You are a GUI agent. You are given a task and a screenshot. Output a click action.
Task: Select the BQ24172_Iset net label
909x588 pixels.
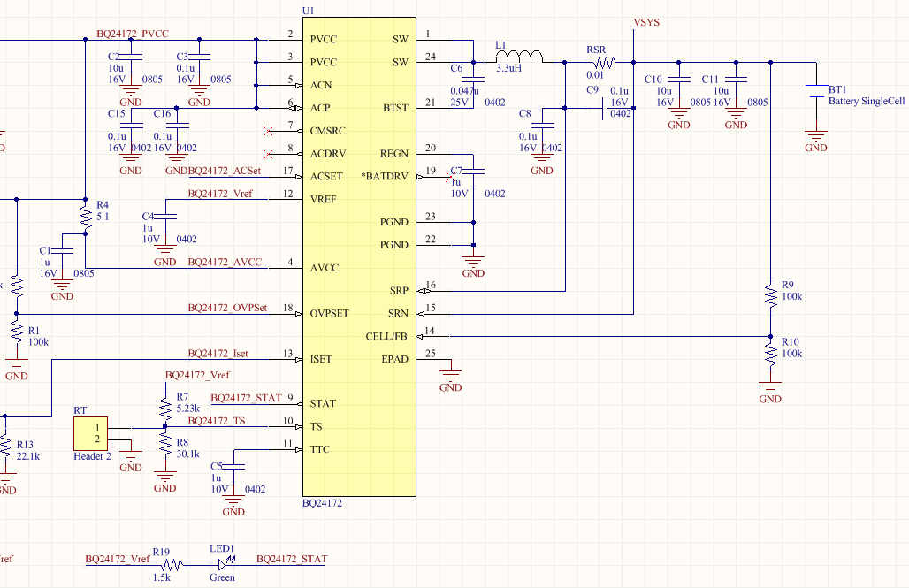[218, 354]
